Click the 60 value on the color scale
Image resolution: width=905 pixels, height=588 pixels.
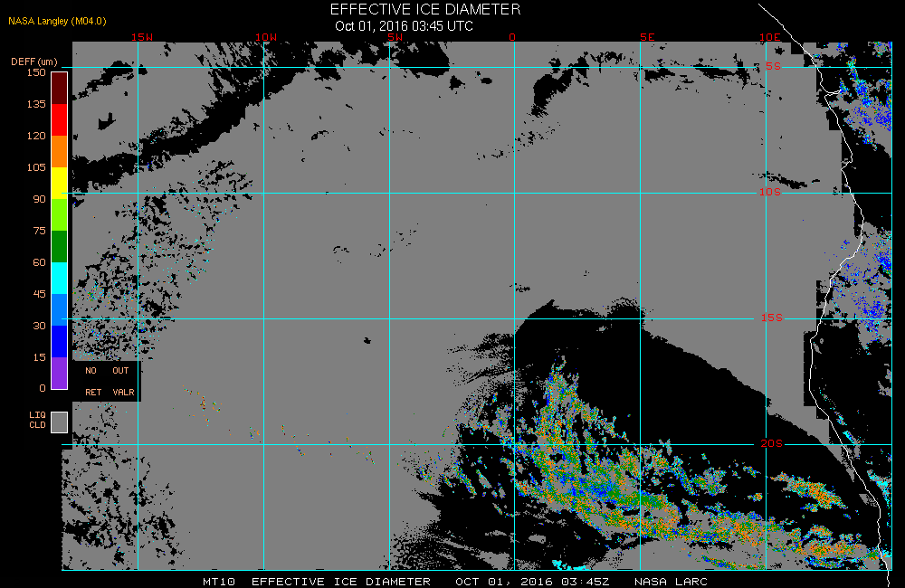[x=39, y=262]
